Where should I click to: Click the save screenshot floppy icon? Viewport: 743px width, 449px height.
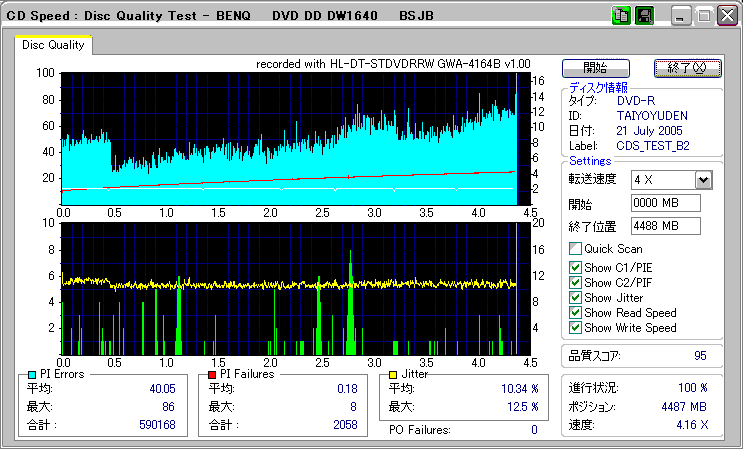point(644,16)
